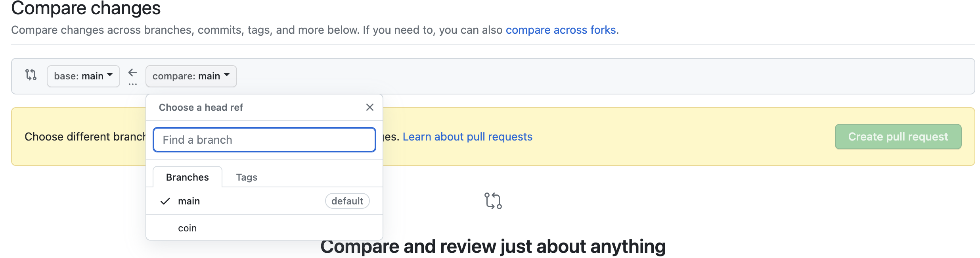Switch to the Branches tab

click(188, 177)
